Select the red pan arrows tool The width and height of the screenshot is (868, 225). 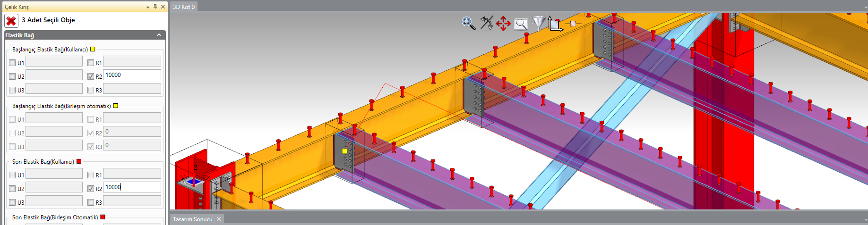[x=503, y=23]
